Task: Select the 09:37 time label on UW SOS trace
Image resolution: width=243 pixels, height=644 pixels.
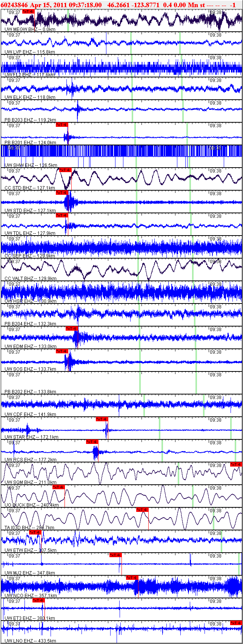Action: tap(14, 352)
